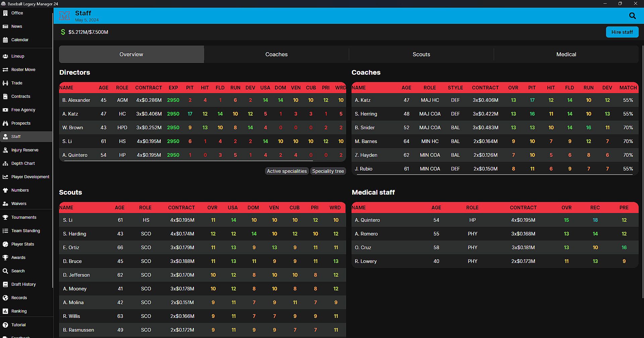This screenshot has height=338, width=644.
Task: Open the Player Development chart icon
Action: point(5,177)
